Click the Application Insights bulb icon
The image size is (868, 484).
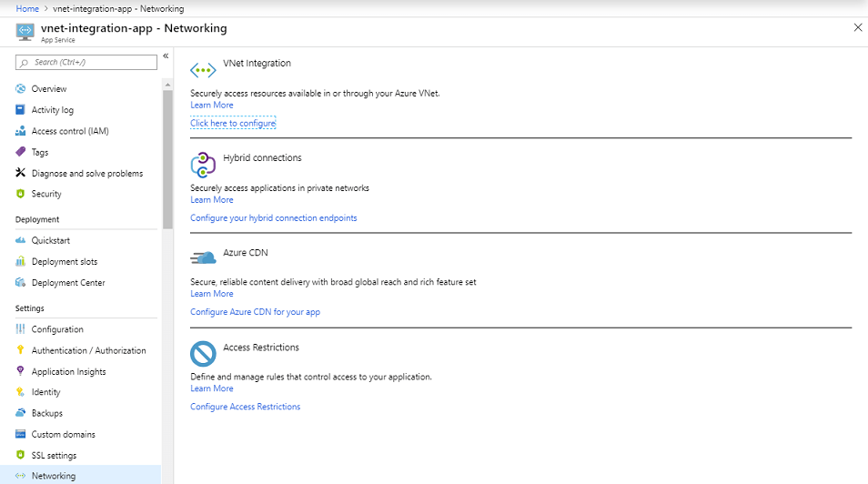21,371
